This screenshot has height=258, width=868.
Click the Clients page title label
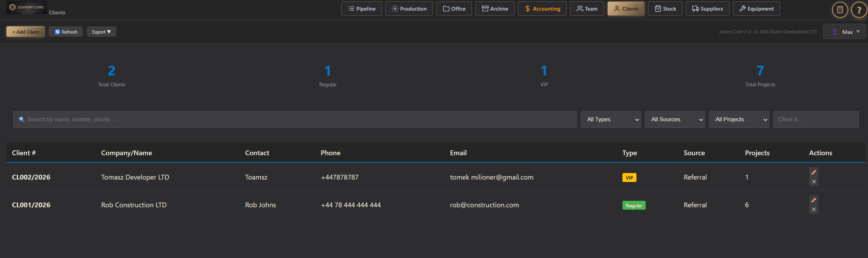[57, 12]
